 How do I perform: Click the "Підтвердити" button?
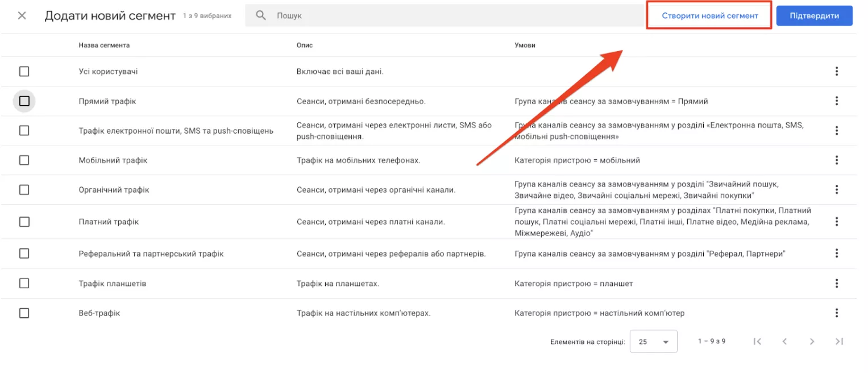coord(814,15)
